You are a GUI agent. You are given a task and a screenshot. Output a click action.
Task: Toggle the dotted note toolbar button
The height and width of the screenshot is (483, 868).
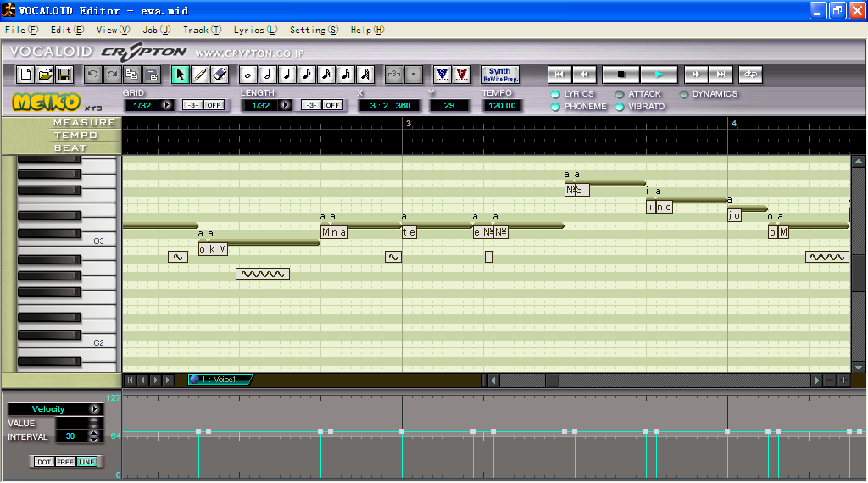coord(414,74)
